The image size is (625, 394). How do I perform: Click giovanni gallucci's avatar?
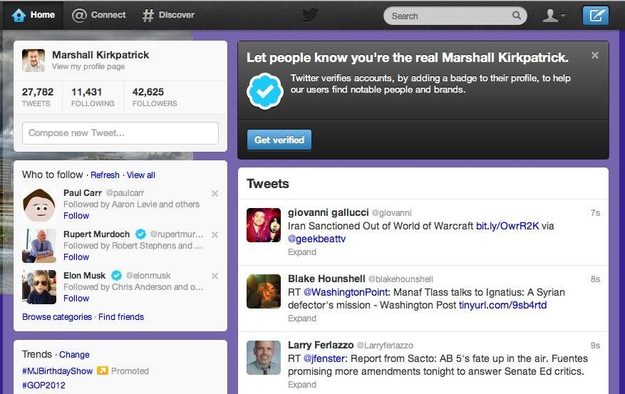click(x=263, y=225)
